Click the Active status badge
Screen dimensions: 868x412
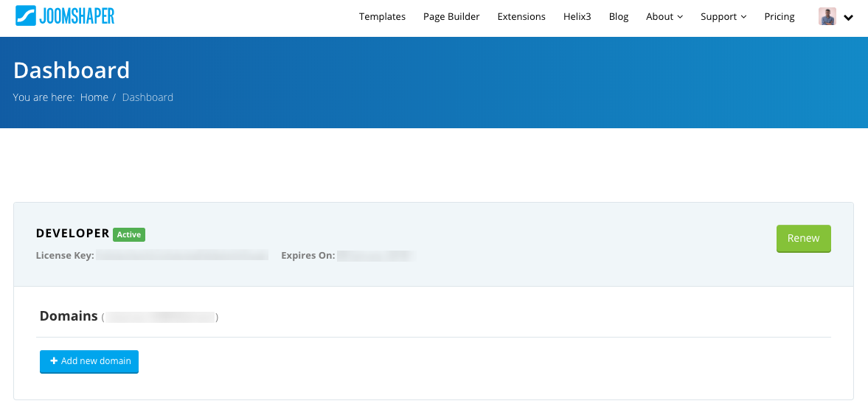(x=129, y=234)
